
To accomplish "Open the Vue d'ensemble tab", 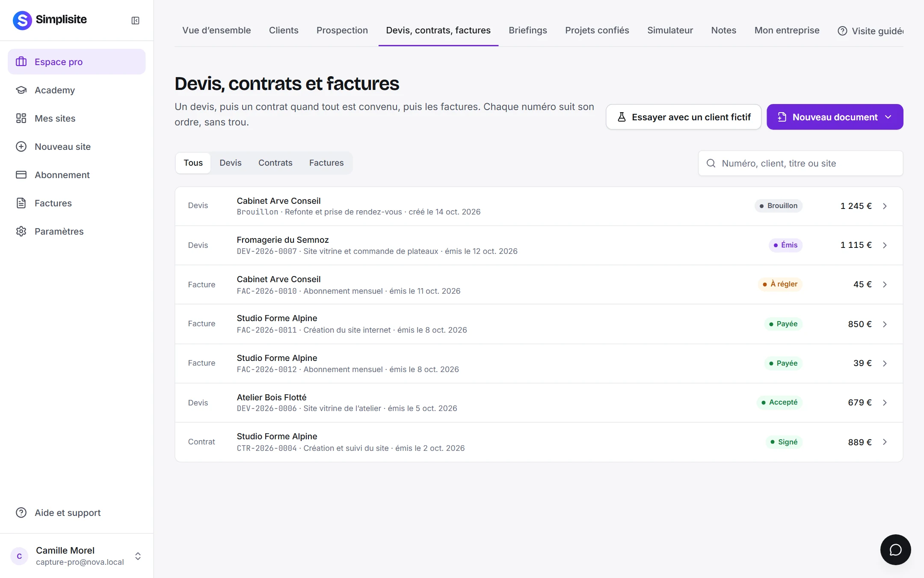I will 216,30.
